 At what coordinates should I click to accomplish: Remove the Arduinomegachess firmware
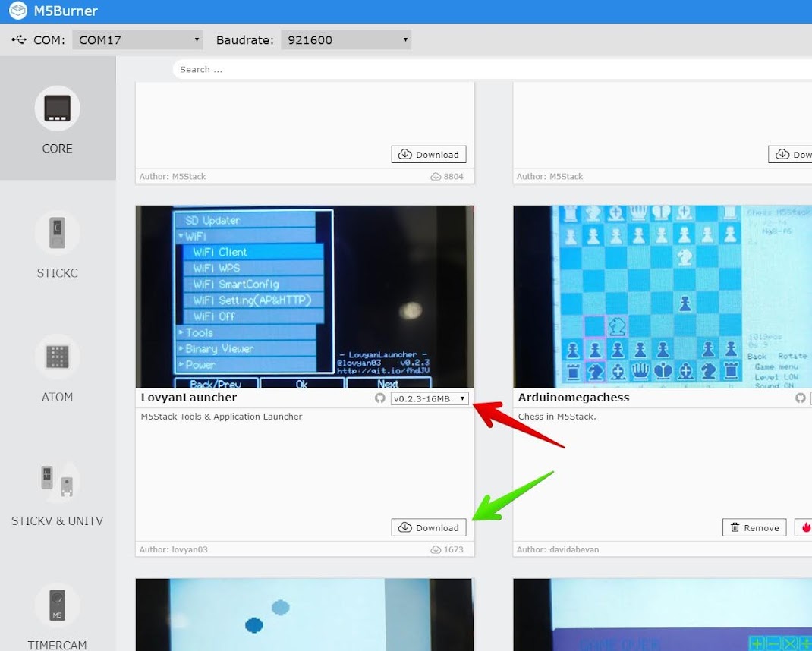[754, 527]
